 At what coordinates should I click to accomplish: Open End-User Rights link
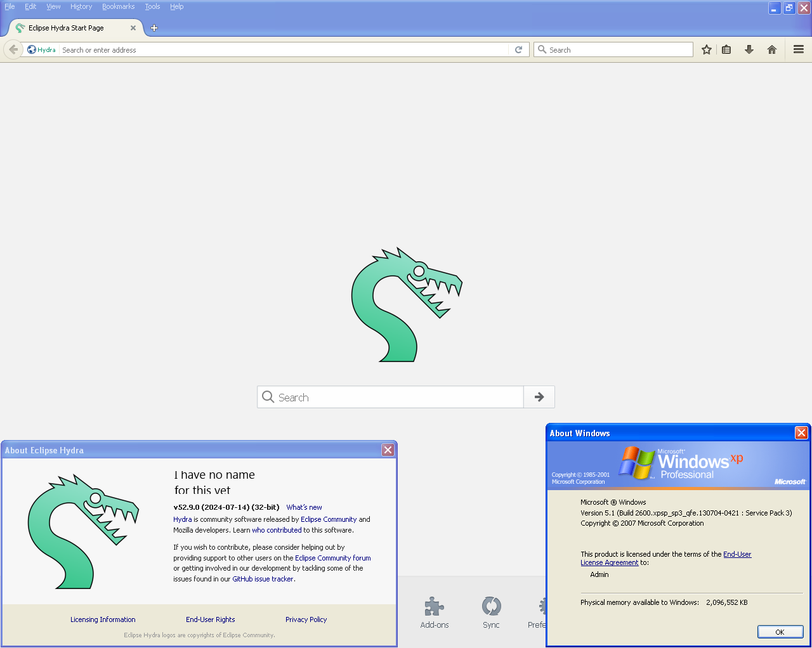pyautogui.click(x=211, y=619)
